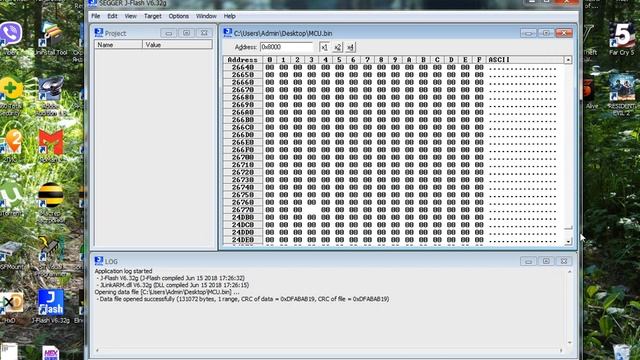Image resolution: width=640 pixels, height=360 pixels.
Task: Maximize the LOG panel
Action: pyautogui.click(x=546, y=261)
